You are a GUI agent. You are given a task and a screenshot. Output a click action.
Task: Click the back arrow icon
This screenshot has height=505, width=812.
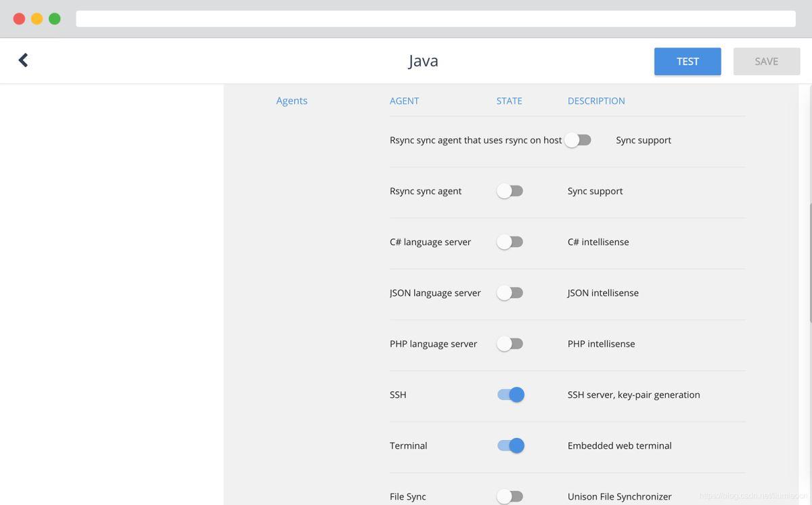[x=23, y=60]
